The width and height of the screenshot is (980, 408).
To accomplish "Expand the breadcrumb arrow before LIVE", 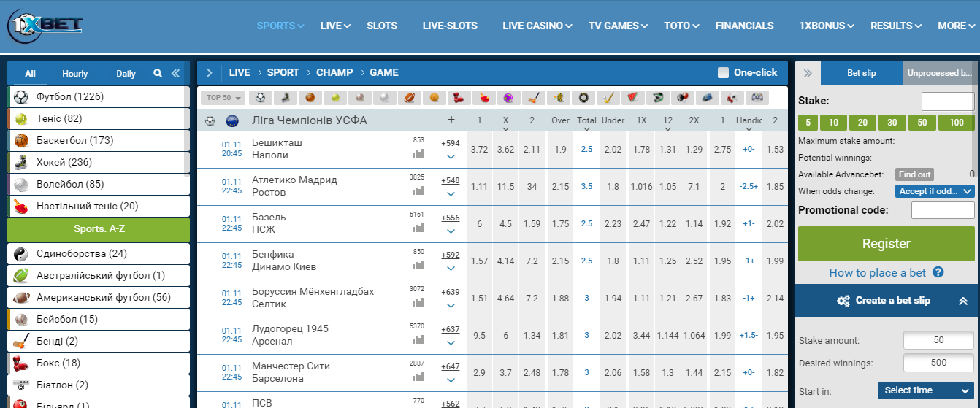I will pos(210,72).
